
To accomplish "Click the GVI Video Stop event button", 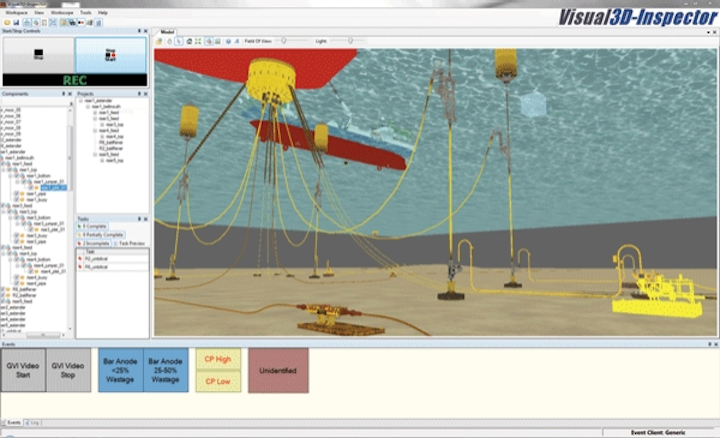I will [x=68, y=370].
